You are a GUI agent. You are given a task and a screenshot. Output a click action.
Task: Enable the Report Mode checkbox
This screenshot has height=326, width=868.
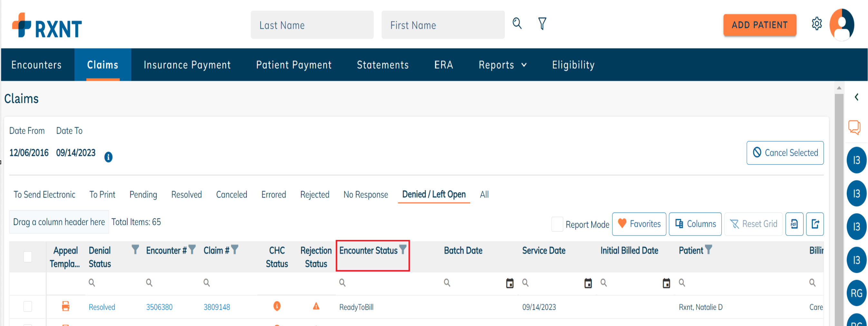(x=557, y=224)
